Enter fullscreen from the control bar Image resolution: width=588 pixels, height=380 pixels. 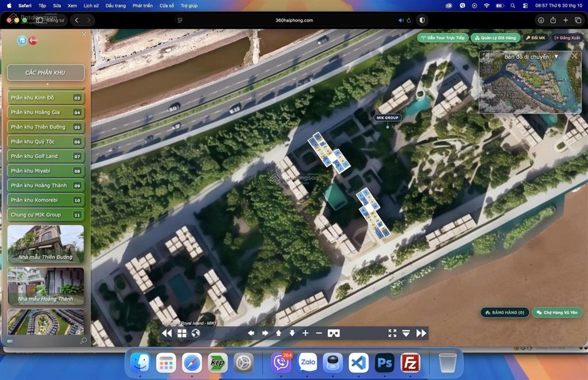coord(392,333)
